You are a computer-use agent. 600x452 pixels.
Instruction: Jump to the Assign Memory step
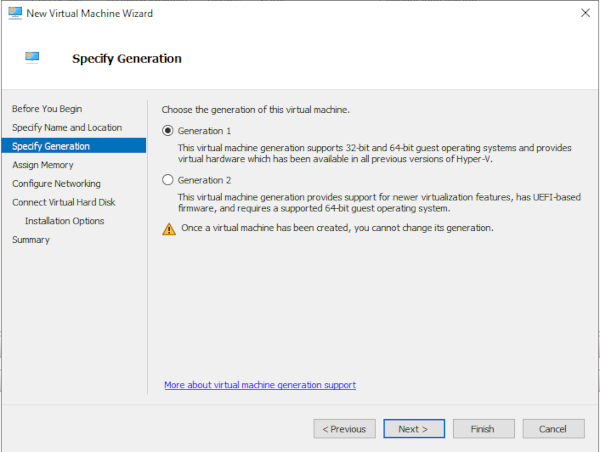coord(43,165)
